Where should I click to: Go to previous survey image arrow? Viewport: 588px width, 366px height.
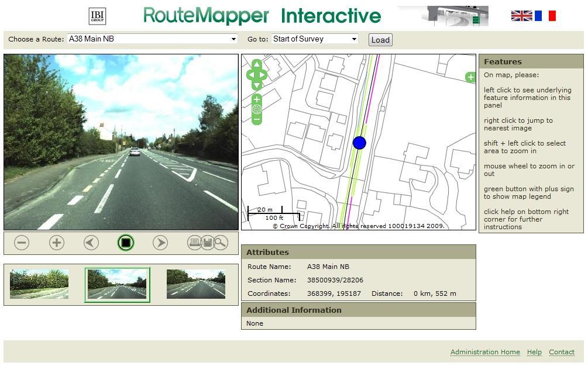coord(91,243)
